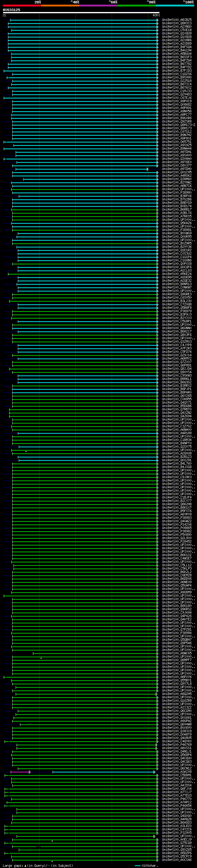Select the UniRef100_C9J9K3 label
Viewport: 197px width, 868px height.
click(x=177, y=477)
